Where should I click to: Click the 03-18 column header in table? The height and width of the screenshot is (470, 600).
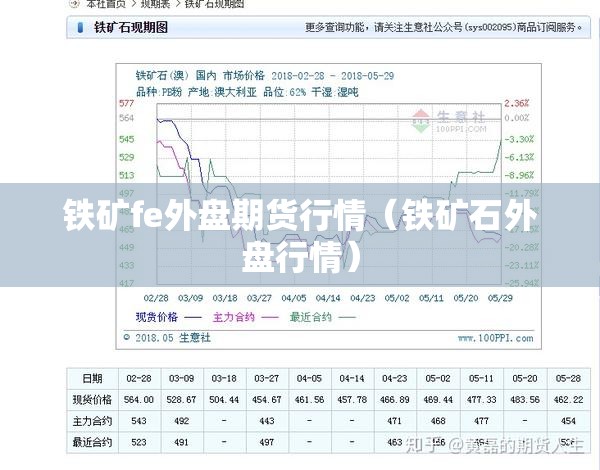tap(224, 379)
